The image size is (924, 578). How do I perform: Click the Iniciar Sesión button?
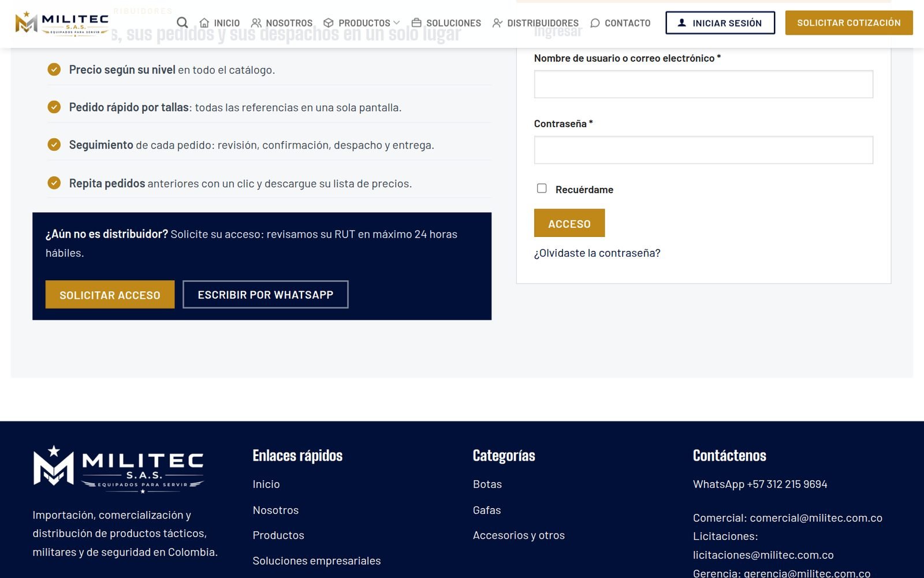tap(720, 23)
